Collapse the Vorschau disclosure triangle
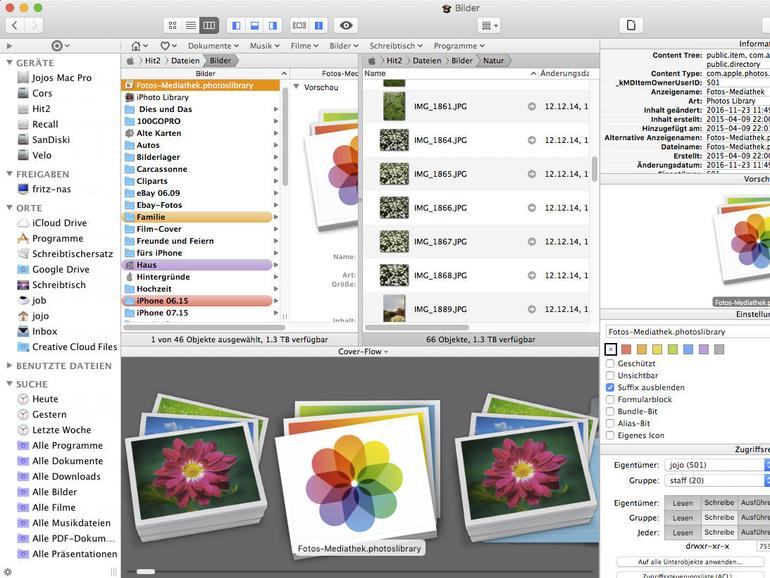 pyautogui.click(x=297, y=87)
